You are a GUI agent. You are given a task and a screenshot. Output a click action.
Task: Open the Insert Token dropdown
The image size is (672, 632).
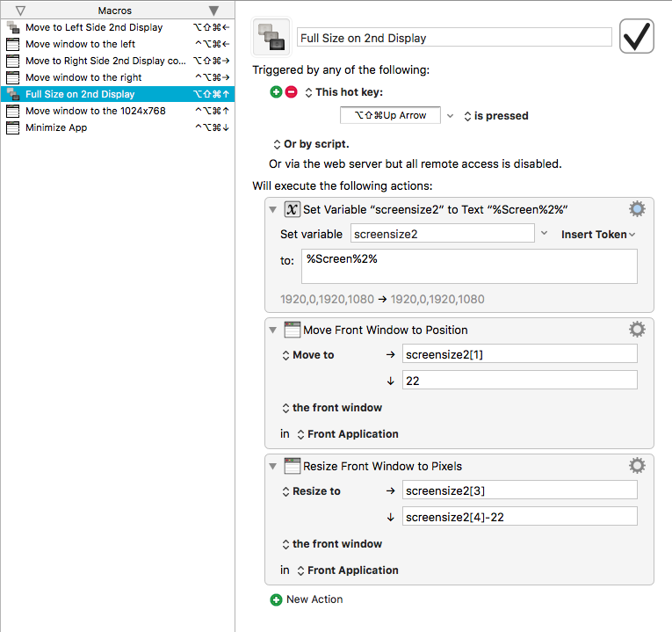[x=598, y=235]
